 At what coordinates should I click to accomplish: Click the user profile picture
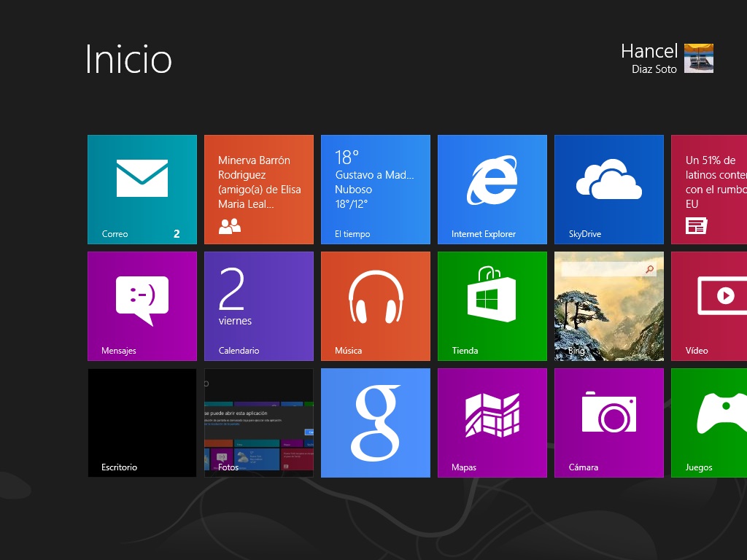point(699,58)
